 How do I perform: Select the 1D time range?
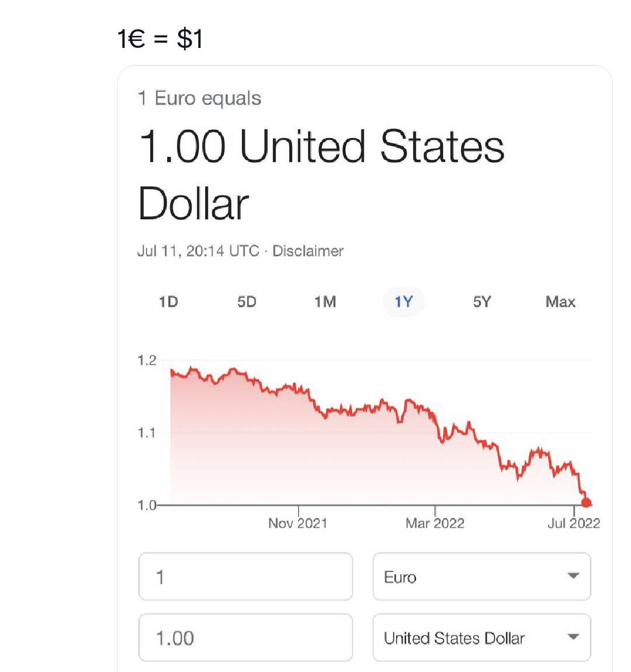[x=168, y=302]
